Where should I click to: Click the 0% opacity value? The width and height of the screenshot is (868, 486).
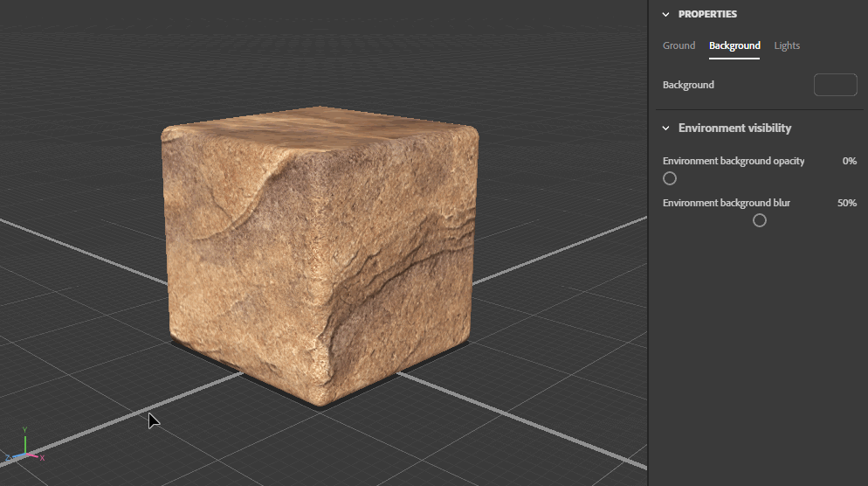coord(849,161)
